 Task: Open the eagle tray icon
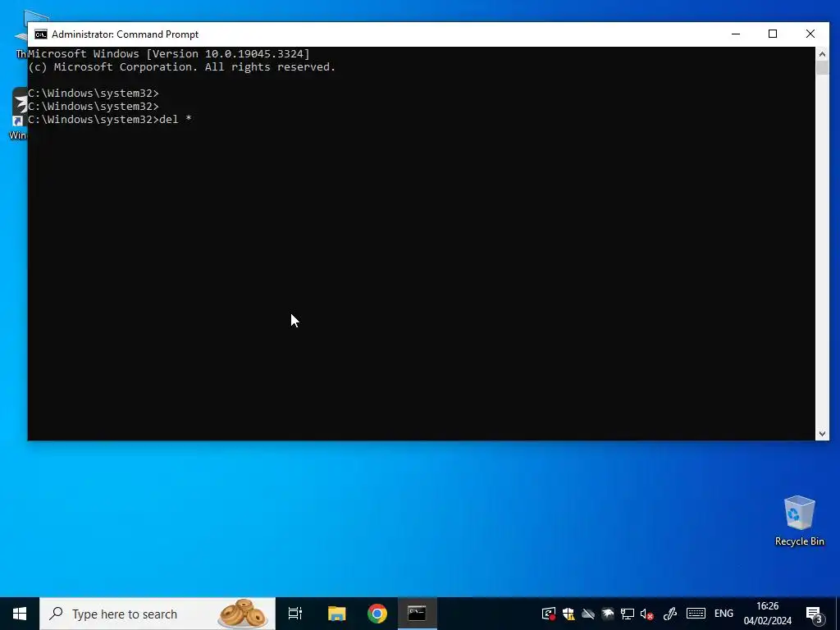pos(608,614)
